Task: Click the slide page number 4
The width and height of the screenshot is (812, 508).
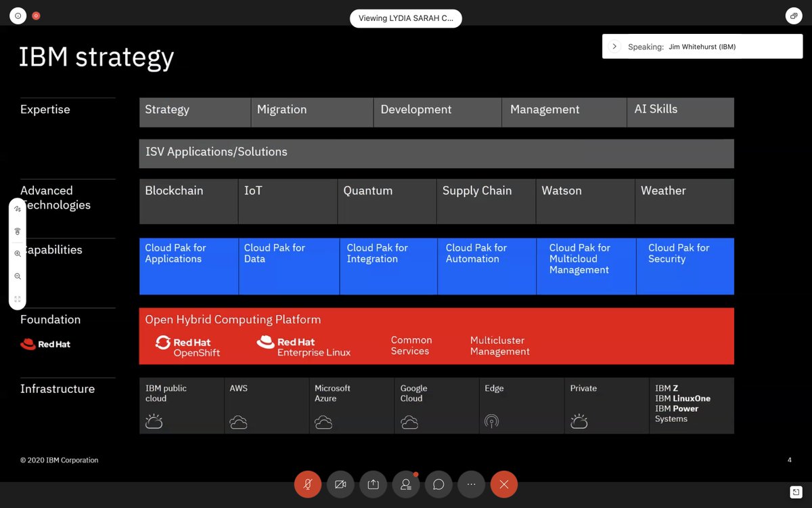Action: tap(790, 461)
